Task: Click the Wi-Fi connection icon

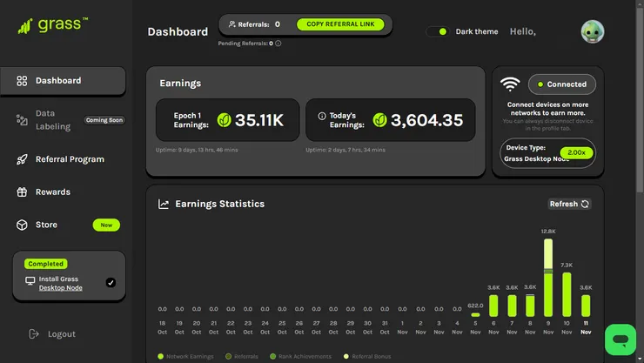Action: pyautogui.click(x=510, y=84)
